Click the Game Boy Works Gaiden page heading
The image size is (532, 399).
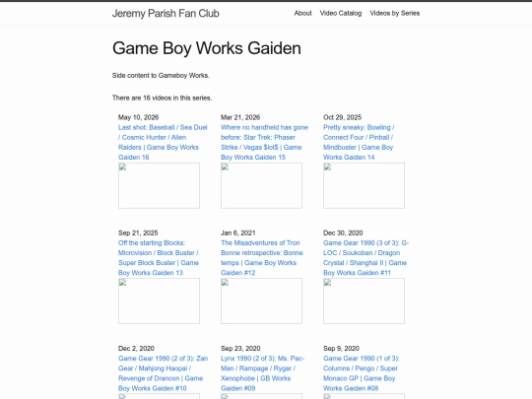pos(206,48)
